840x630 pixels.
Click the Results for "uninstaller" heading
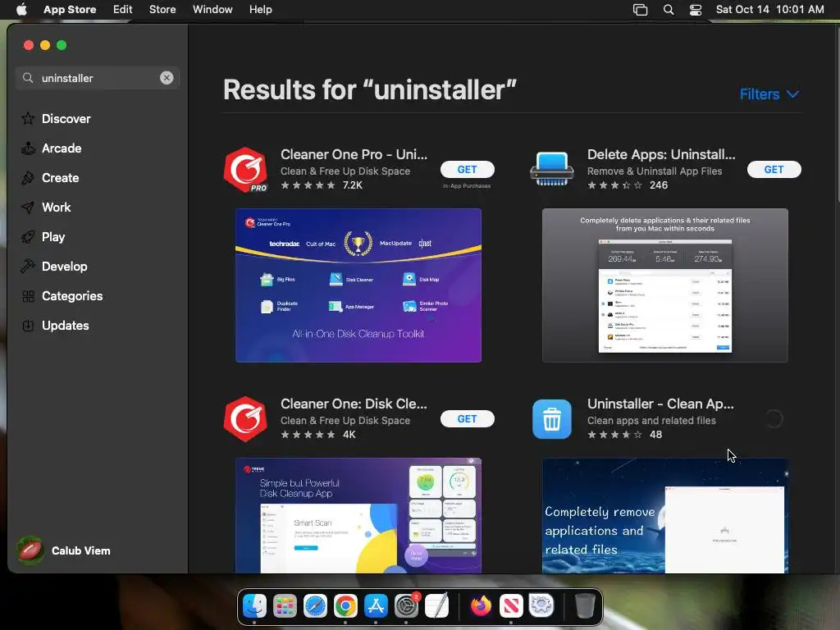point(370,89)
